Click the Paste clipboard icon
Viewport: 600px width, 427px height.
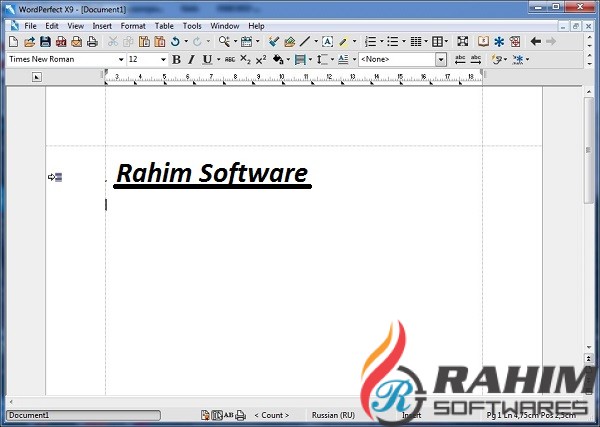(x=144, y=41)
